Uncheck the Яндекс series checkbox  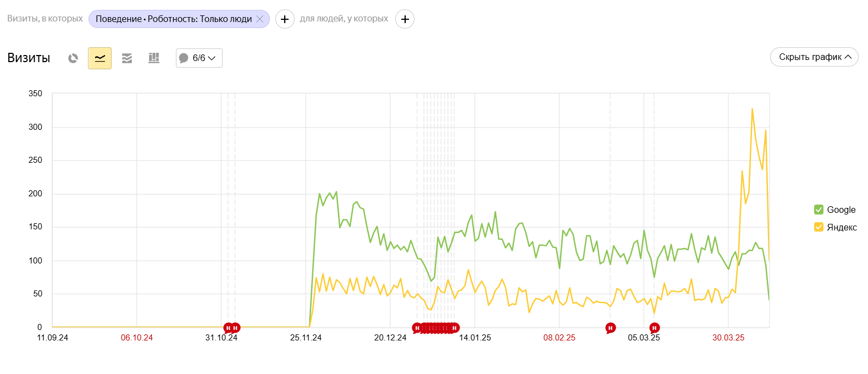[x=819, y=227]
